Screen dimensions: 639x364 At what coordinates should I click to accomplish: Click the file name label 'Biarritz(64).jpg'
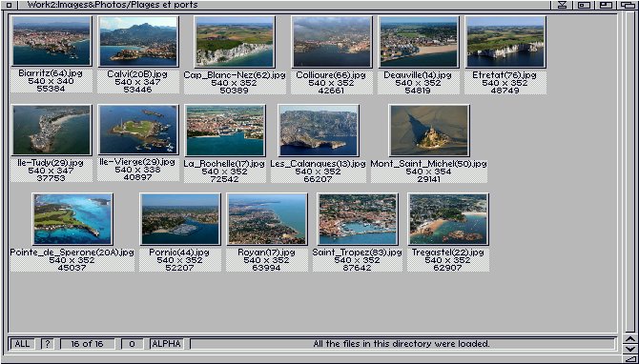coord(51,73)
